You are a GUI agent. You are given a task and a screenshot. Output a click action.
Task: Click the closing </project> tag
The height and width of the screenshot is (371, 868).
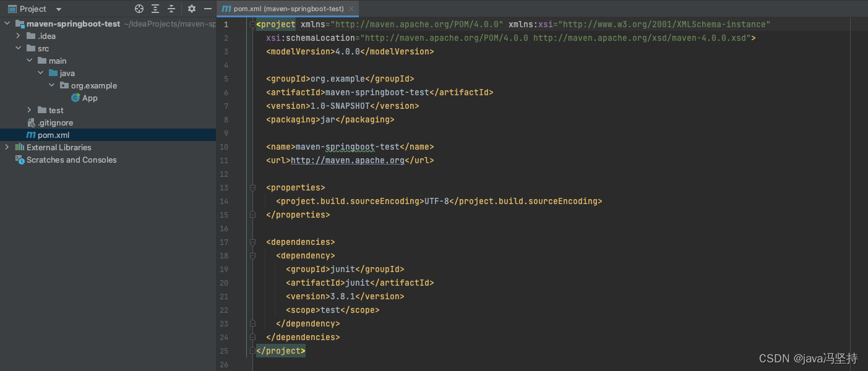point(281,351)
